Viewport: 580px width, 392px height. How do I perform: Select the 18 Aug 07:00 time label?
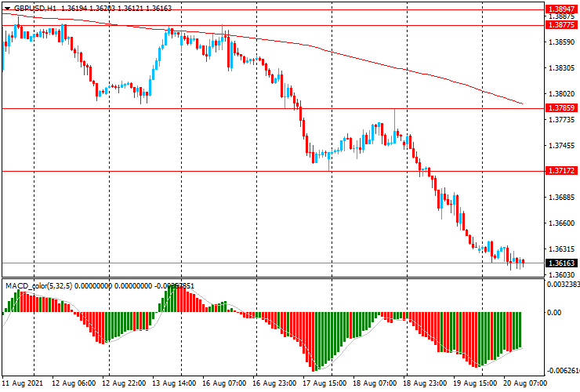pos(375,383)
